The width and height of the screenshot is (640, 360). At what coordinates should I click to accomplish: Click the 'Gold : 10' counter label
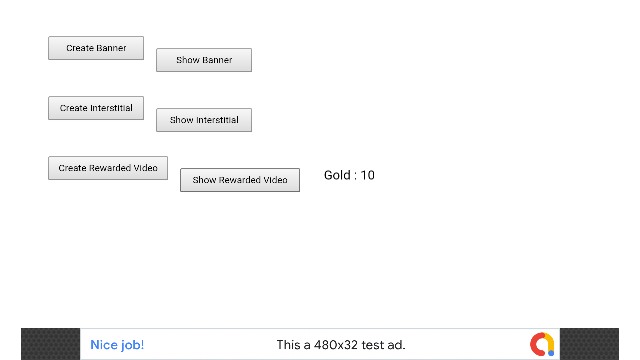(349, 175)
